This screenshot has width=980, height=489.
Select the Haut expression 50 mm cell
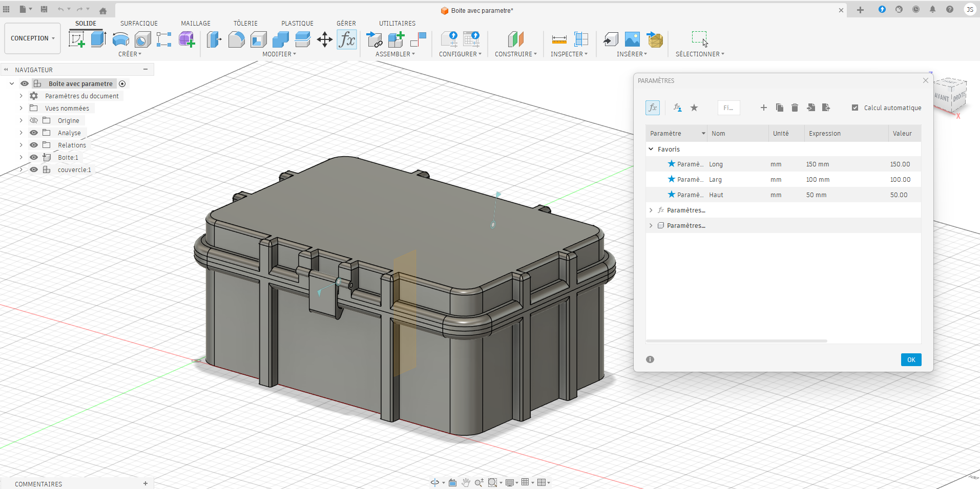pos(845,195)
